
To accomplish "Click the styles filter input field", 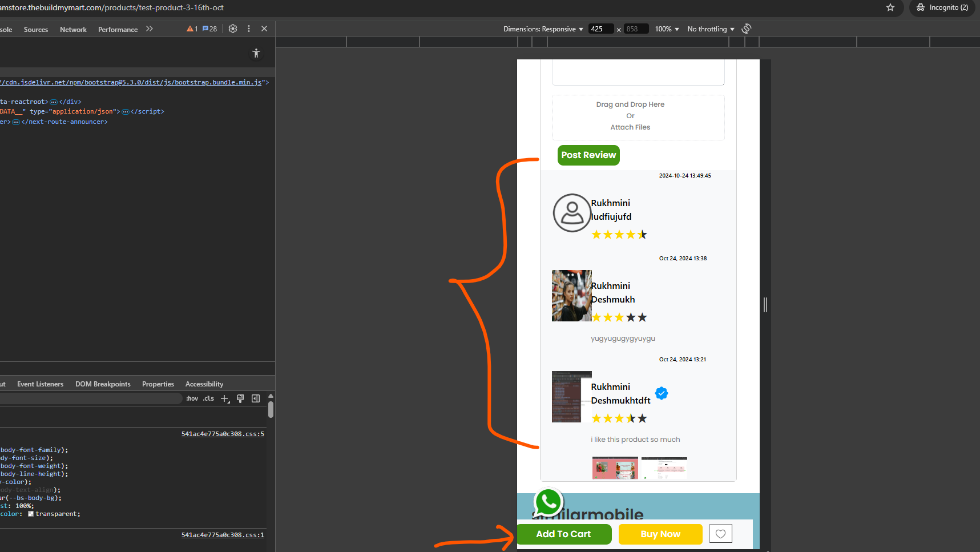I will click(x=90, y=398).
